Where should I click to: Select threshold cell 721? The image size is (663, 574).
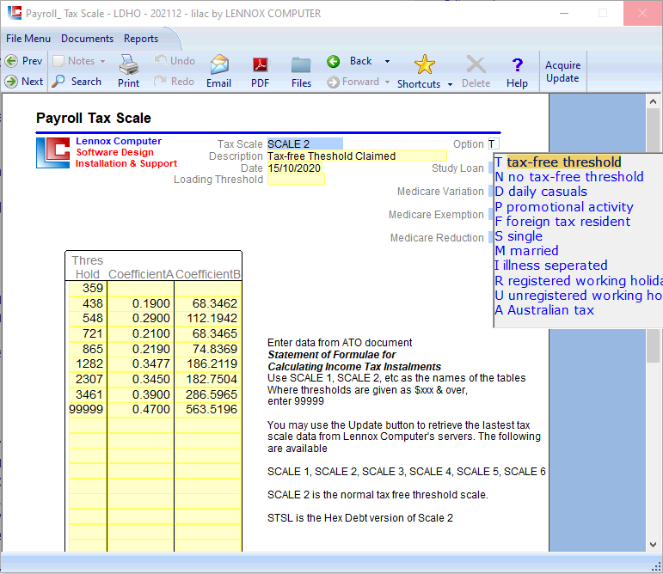tap(88, 333)
